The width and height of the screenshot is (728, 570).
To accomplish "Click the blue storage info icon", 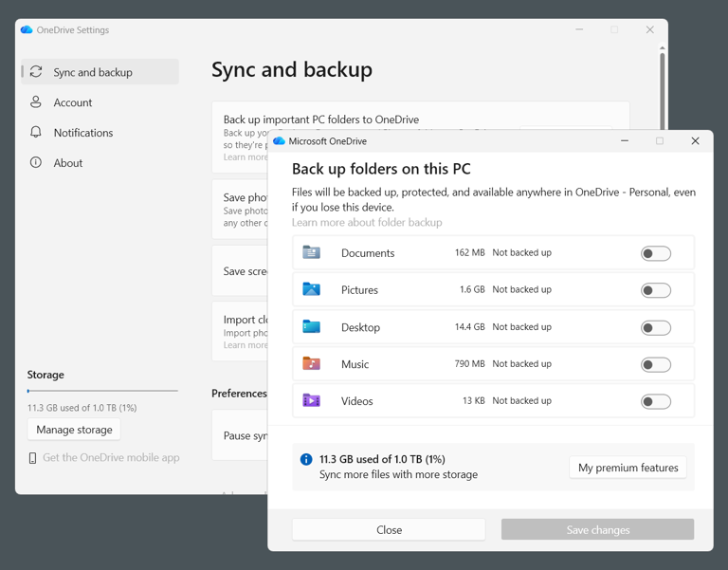I will [306, 459].
